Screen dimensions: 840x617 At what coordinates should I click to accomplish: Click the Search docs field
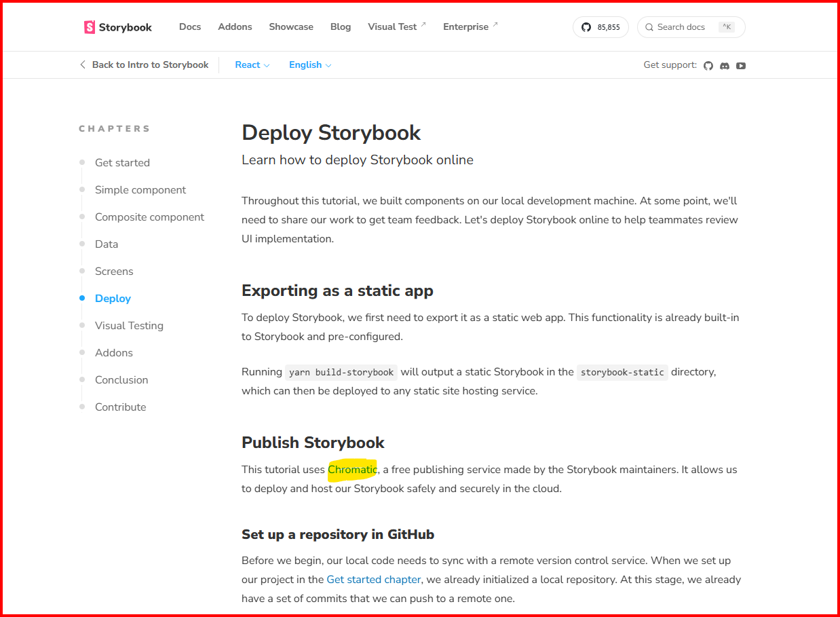[x=691, y=27]
